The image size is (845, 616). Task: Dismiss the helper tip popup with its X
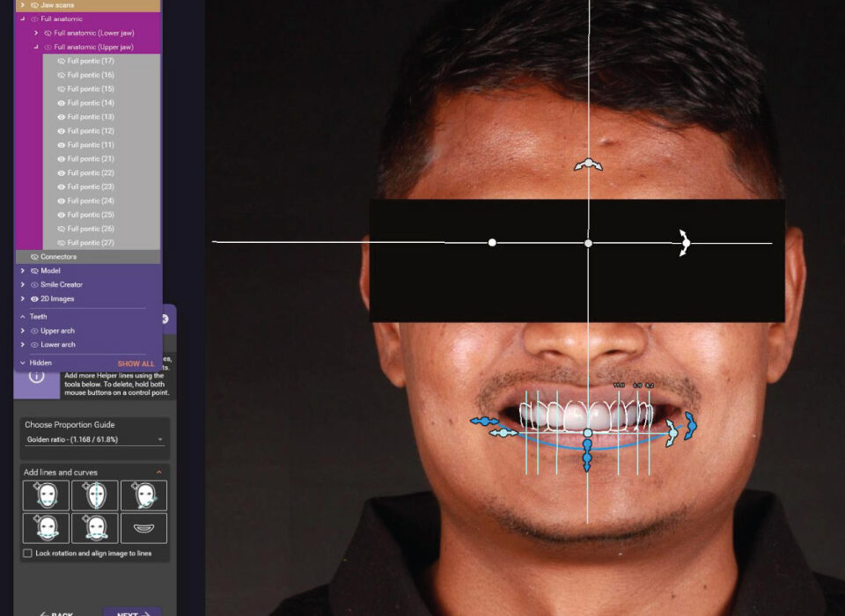tap(165, 319)
